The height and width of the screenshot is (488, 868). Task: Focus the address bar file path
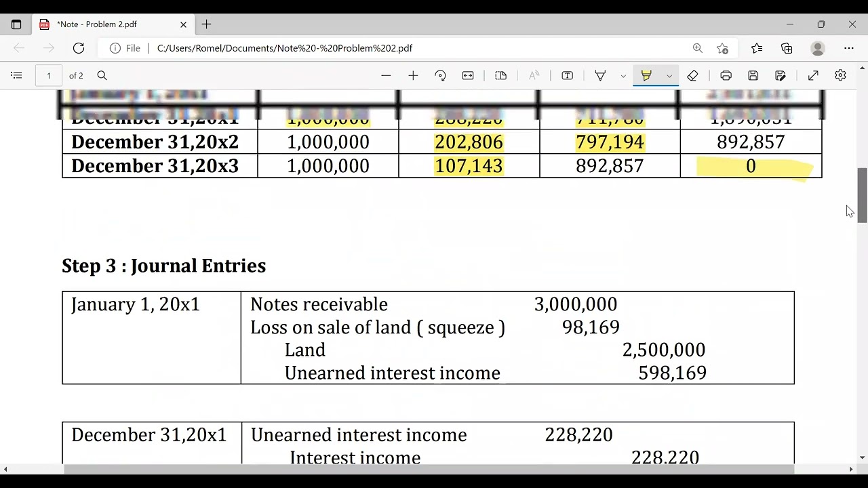tap(285, 48)
